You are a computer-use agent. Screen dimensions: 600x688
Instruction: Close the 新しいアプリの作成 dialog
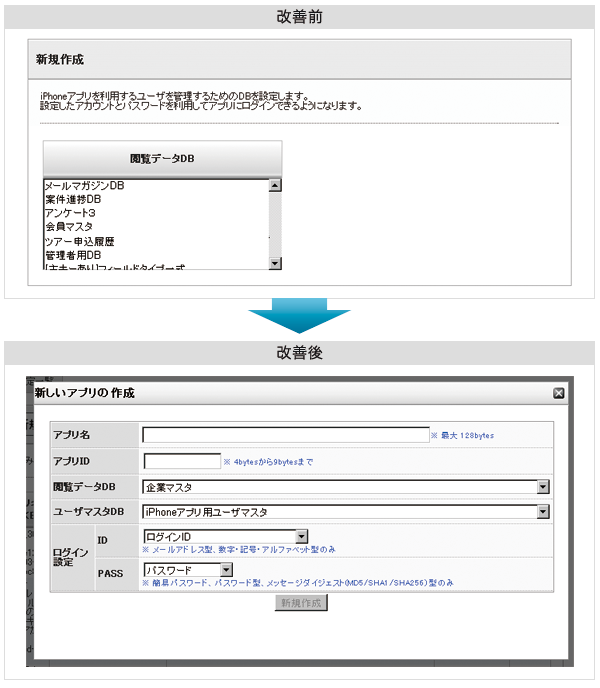pos(558,393)
